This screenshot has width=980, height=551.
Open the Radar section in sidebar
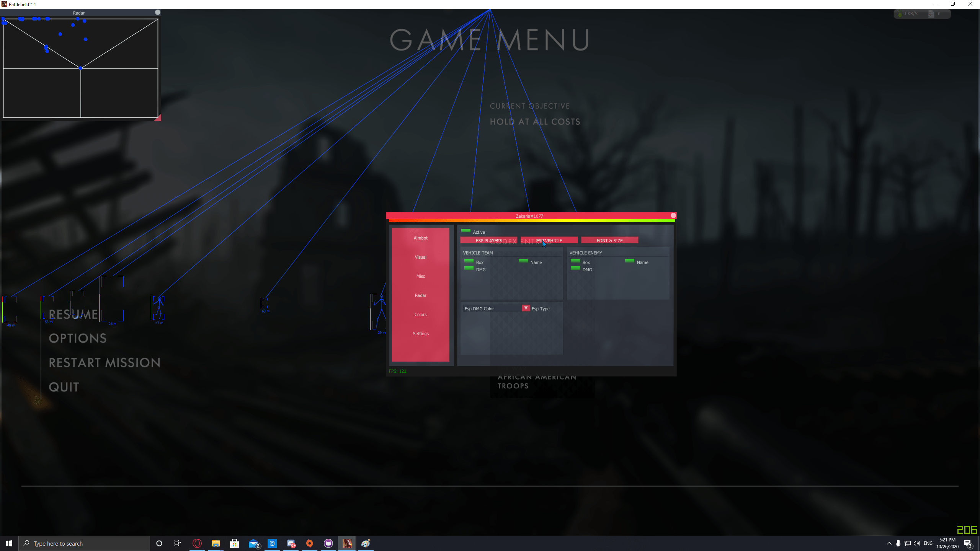point(420,295)
